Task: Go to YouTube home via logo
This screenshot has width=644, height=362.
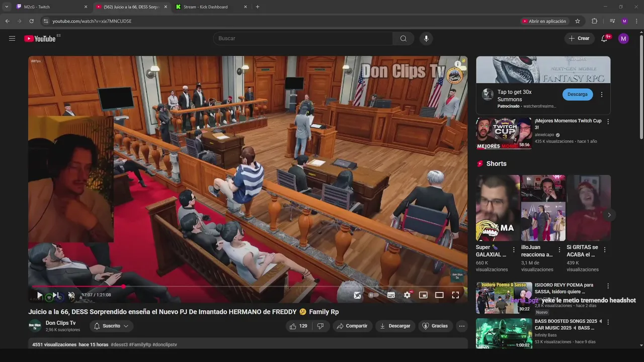Action: pos(40,39)
